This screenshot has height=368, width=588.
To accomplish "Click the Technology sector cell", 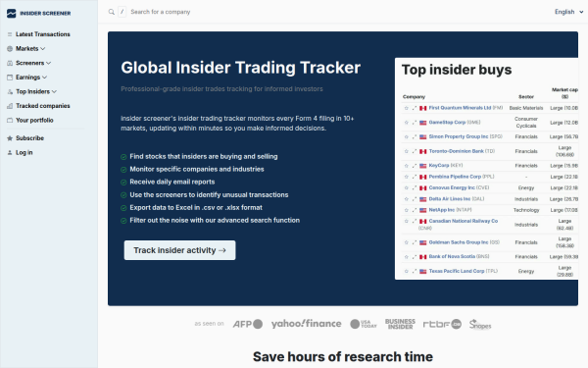I will (526, 210).
